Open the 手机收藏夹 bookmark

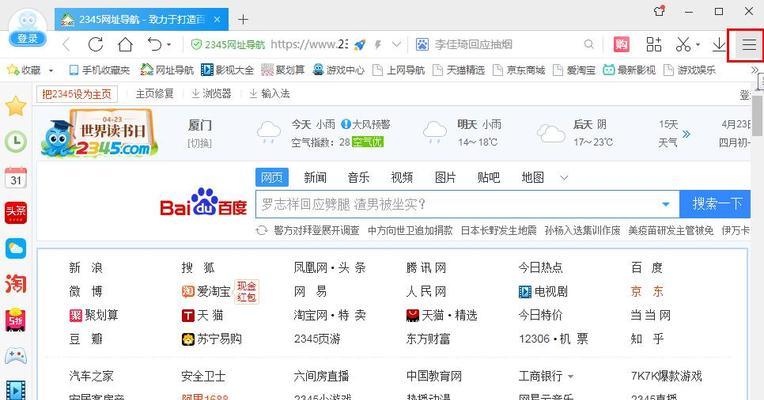point(100,71)
